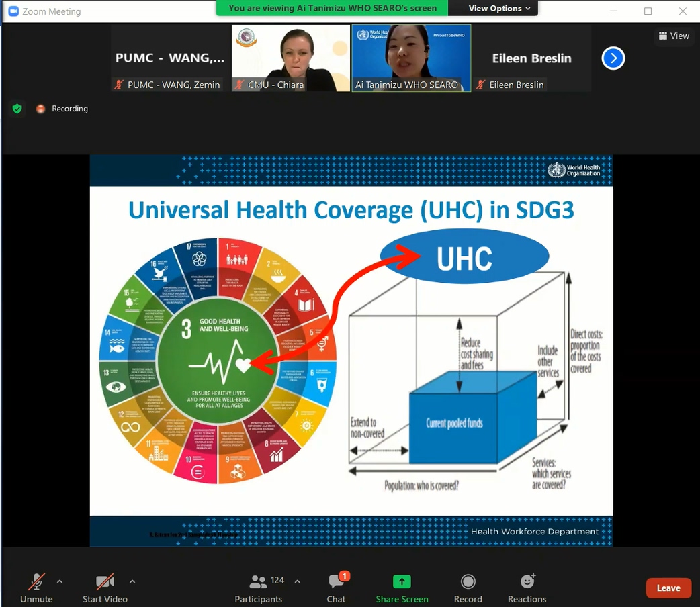Select Ai Tanimizu WHO SEARO video thumbnail
The width and height of the screenshot is (700, 607).
[411, 58]
